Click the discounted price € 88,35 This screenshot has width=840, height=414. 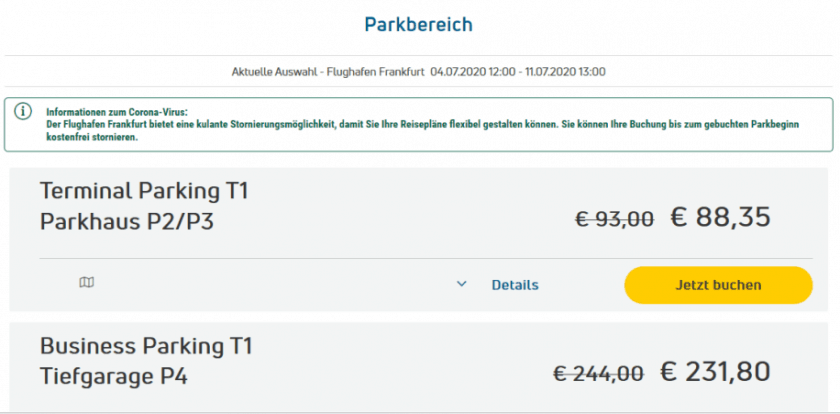click(x=721, y=216)
